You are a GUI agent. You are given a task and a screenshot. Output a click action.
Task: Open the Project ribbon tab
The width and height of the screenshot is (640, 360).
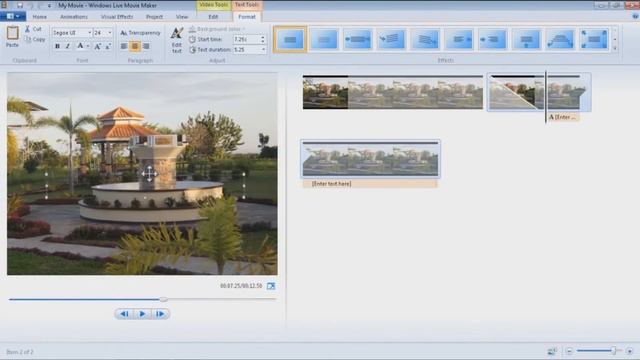coord(154,17)
